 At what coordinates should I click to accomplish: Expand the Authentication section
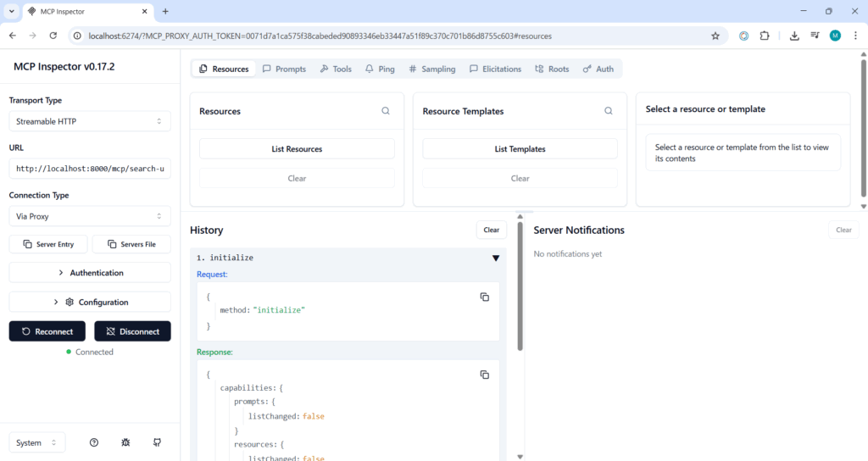pyautogui.click(x=90, y=273)
